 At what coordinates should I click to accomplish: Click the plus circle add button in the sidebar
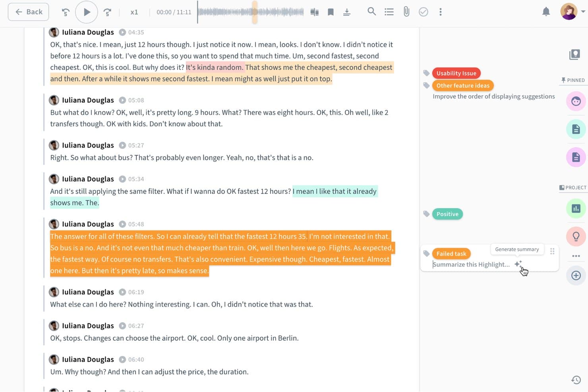pyautogui.click(x=576, y=276)
